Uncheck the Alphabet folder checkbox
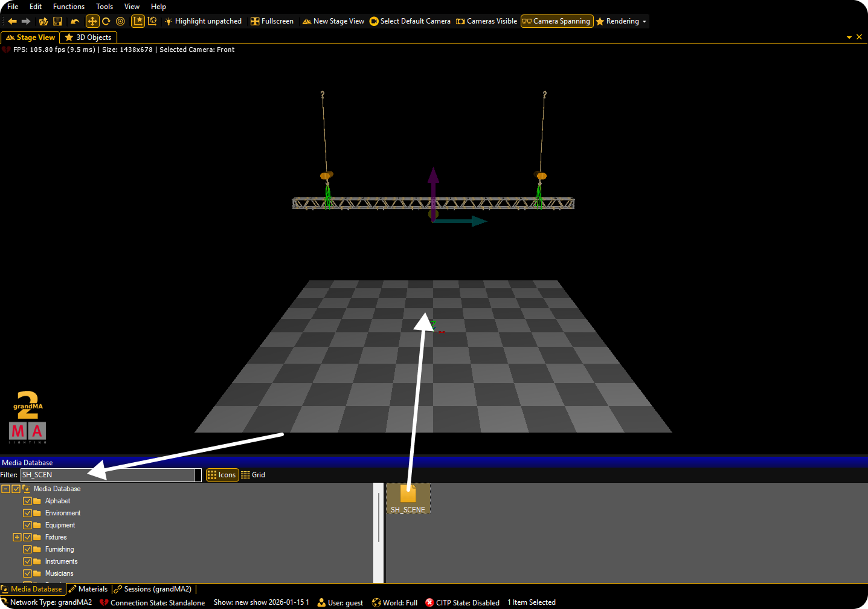868x609 pixels. (27, 501)
